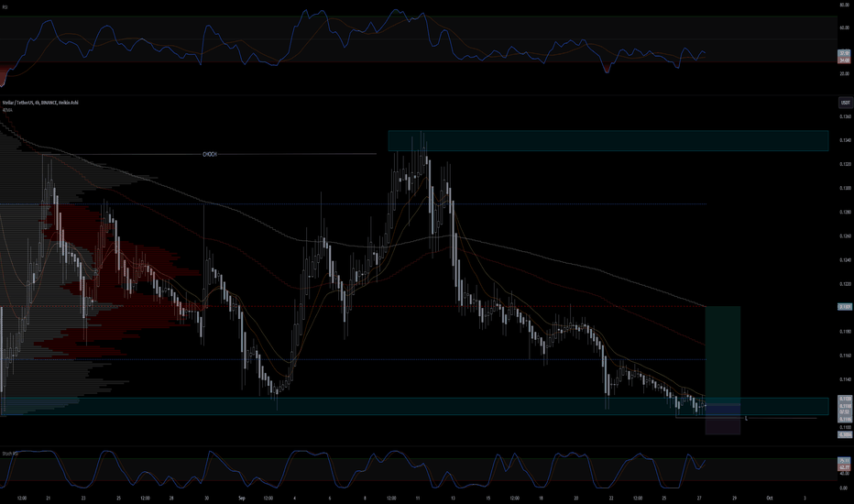Click the 0.1360 price scale label
The image size is (854, 504).
click(846, 116)
